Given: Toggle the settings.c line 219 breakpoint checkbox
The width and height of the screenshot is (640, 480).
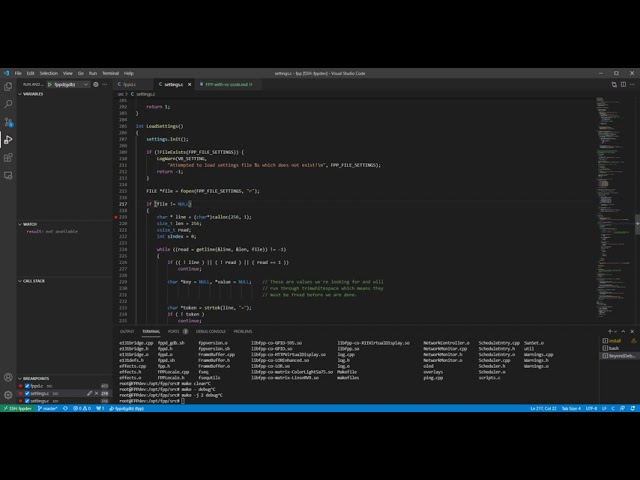Looking at the screenshot, I should click(27, 393).
